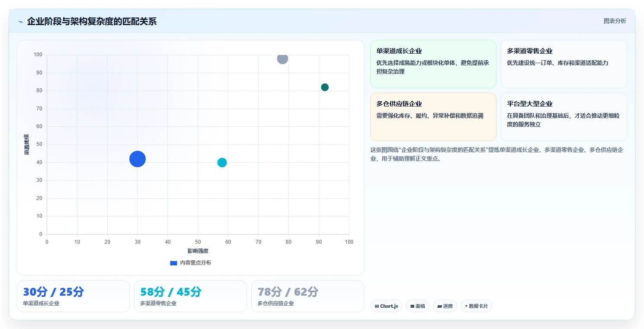Select the large blue bubble in chart
The width and height of the screenshot is (644, 329).
(x=138, y=159)
